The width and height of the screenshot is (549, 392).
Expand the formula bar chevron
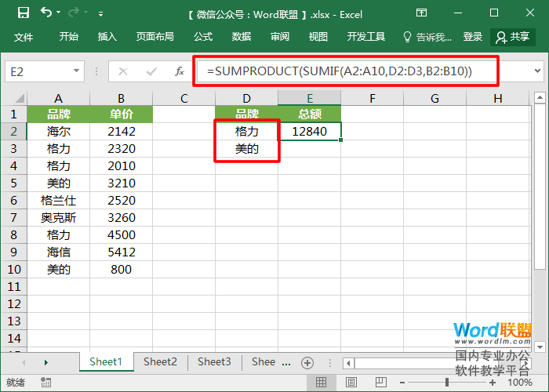[x=538, y=71]
